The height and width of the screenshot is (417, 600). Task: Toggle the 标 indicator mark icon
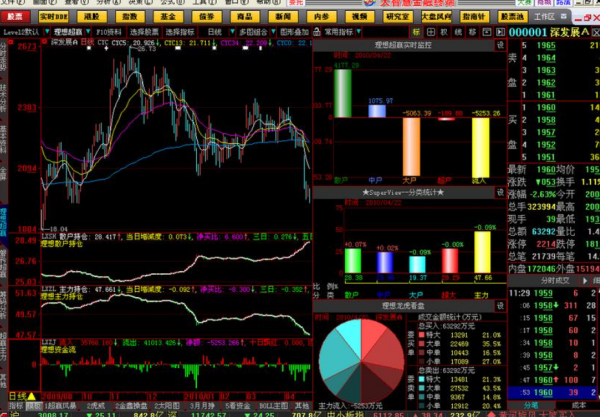pos(416,32)
